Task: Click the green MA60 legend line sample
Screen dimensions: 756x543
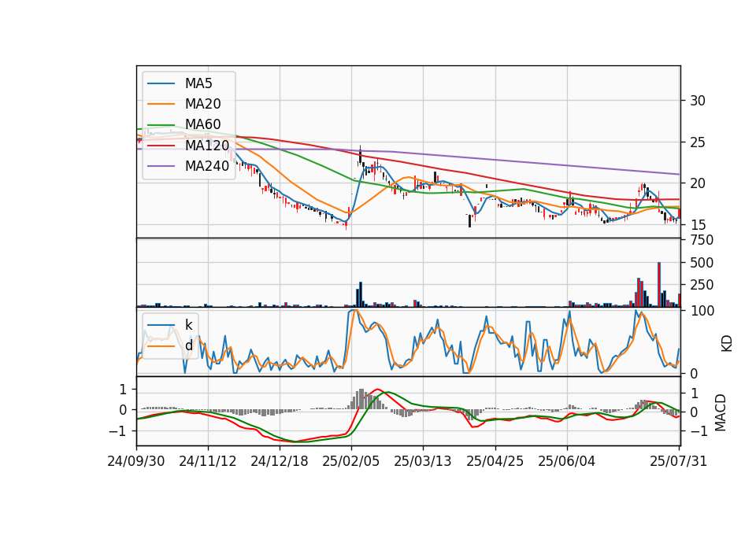Action: (161, 125)
